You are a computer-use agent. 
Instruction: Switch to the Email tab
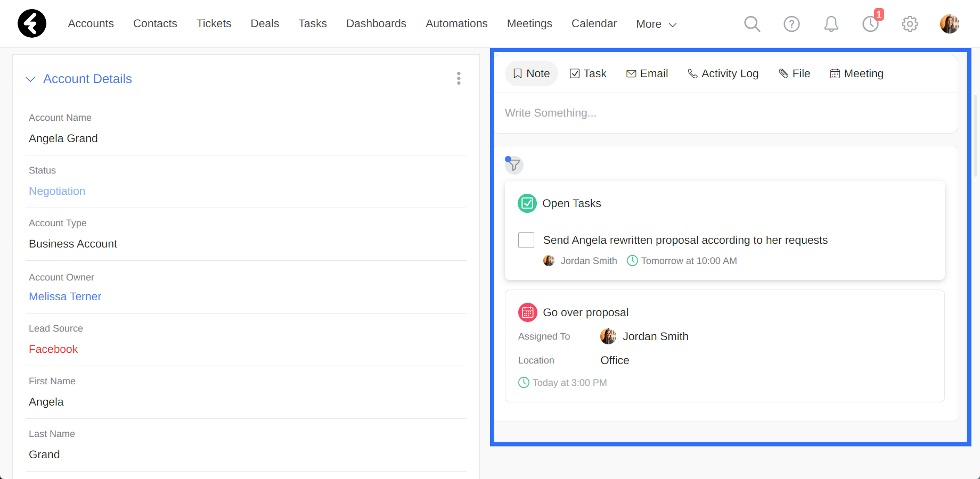pos(647,73)
